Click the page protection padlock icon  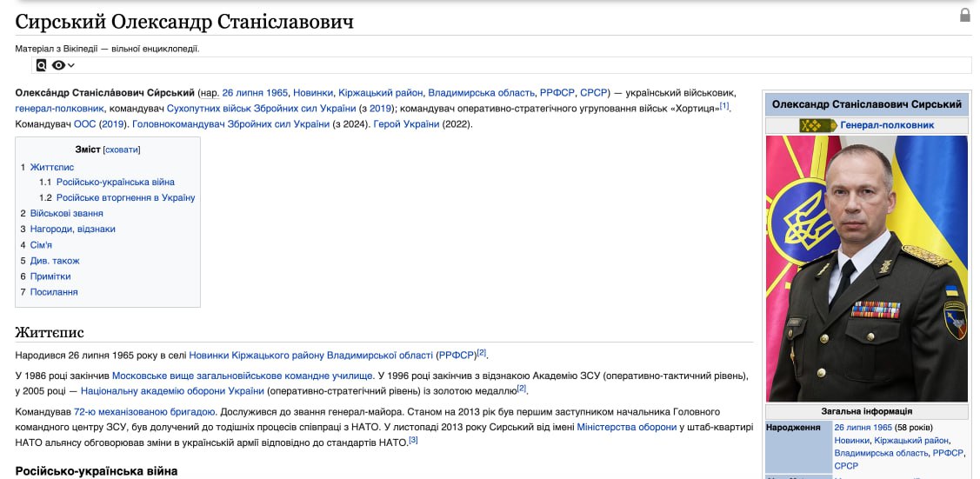point(964,15)
